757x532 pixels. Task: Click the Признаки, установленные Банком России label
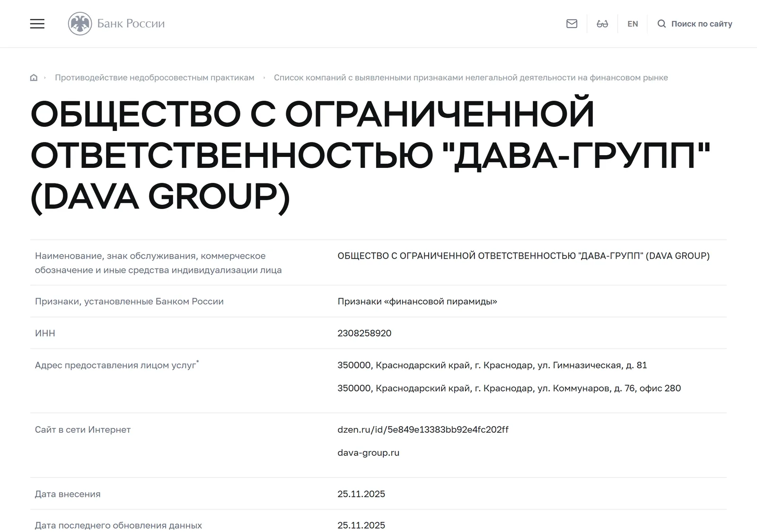tap(129, 301)
